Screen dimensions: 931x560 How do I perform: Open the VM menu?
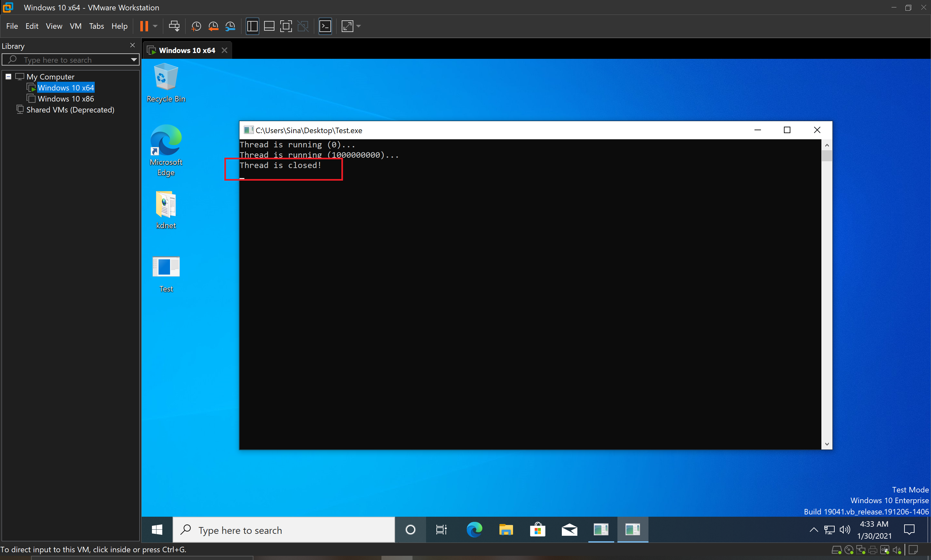(75, 26)
